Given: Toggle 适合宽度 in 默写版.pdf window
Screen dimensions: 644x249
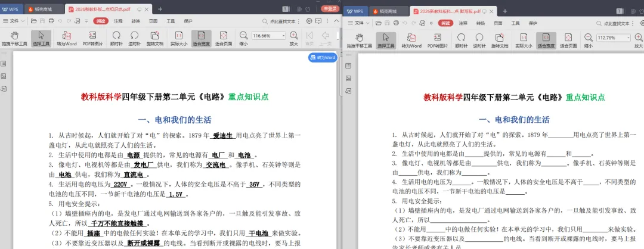Looking at the screenshot, I should click(x=546, y=40).
